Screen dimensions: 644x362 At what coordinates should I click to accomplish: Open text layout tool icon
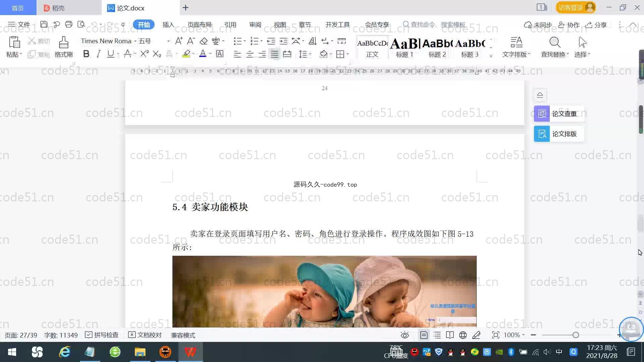[516, 42]
